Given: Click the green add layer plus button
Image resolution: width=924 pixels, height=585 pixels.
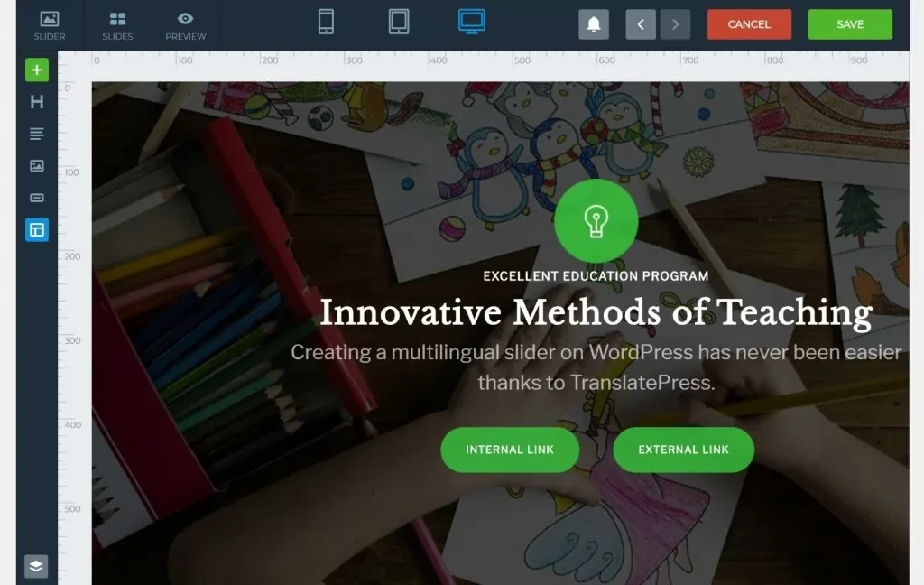Looking at the screenshot, I should point(37,70).
